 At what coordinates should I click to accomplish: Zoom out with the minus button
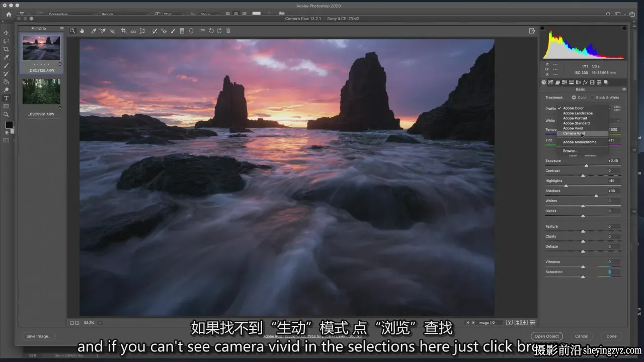[x=72, y=323]
